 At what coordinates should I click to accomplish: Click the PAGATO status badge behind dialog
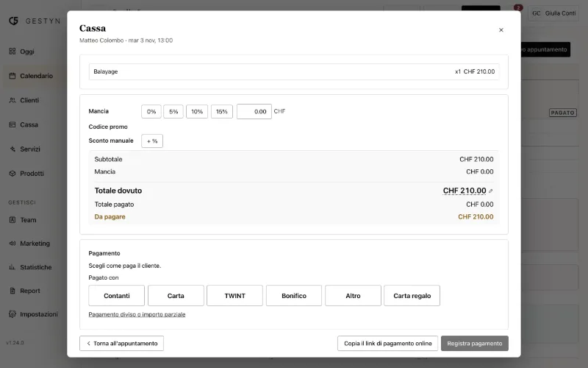(x=562, y=113)
